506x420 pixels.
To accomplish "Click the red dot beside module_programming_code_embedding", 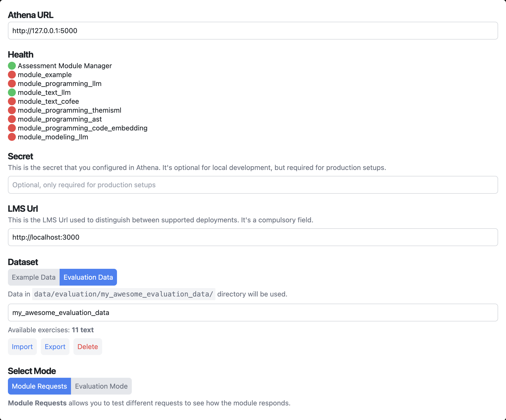I will (x=12, y=128).
